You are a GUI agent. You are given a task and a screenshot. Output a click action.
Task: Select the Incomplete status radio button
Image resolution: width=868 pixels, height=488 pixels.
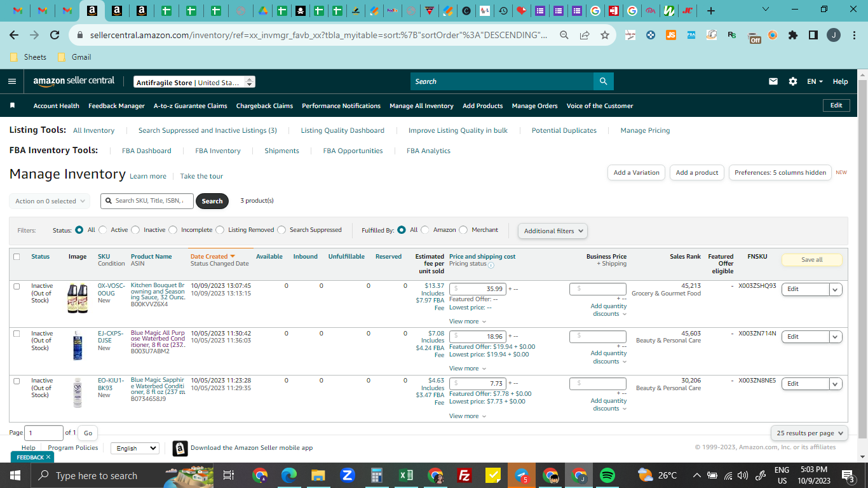[173, 230]
